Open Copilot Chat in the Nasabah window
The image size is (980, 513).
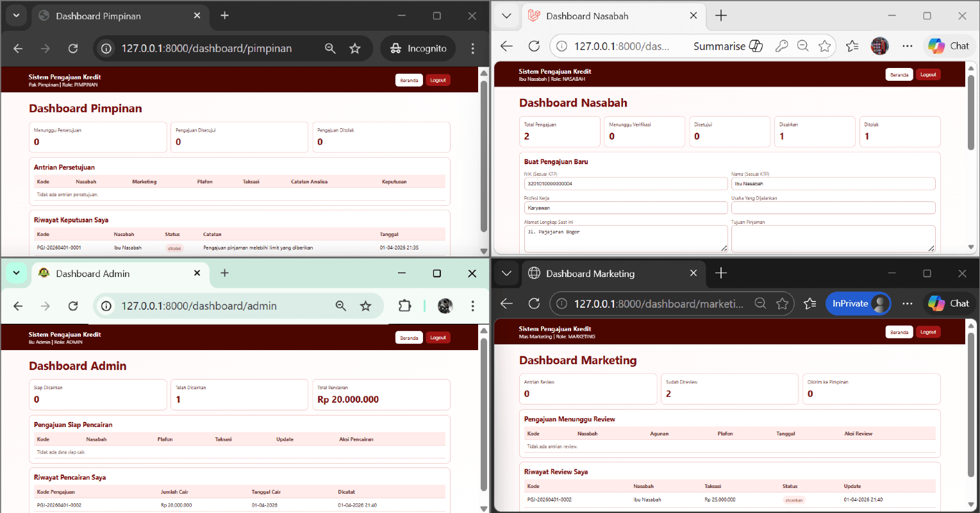coord(949,46)
